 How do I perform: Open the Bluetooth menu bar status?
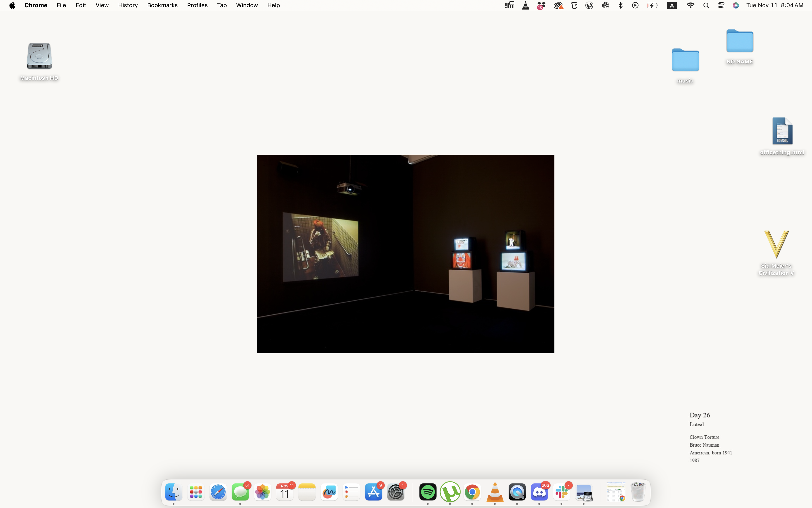(621, 5)
